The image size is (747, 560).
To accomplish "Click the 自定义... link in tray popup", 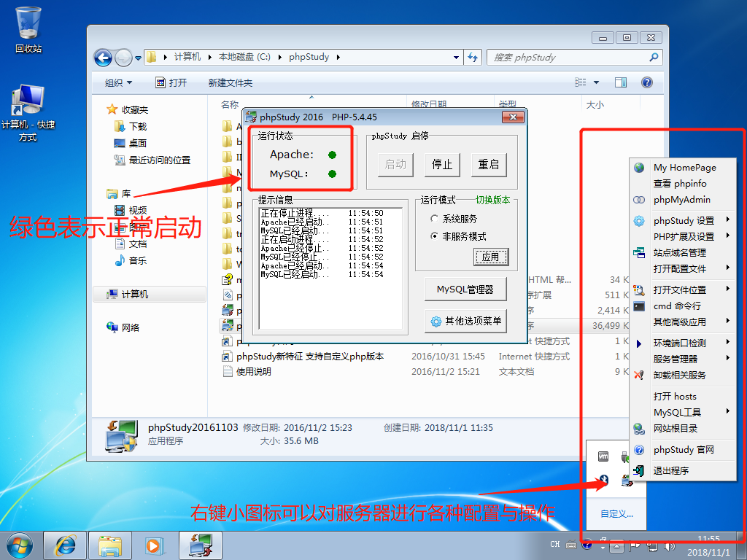I will [616, 514].
